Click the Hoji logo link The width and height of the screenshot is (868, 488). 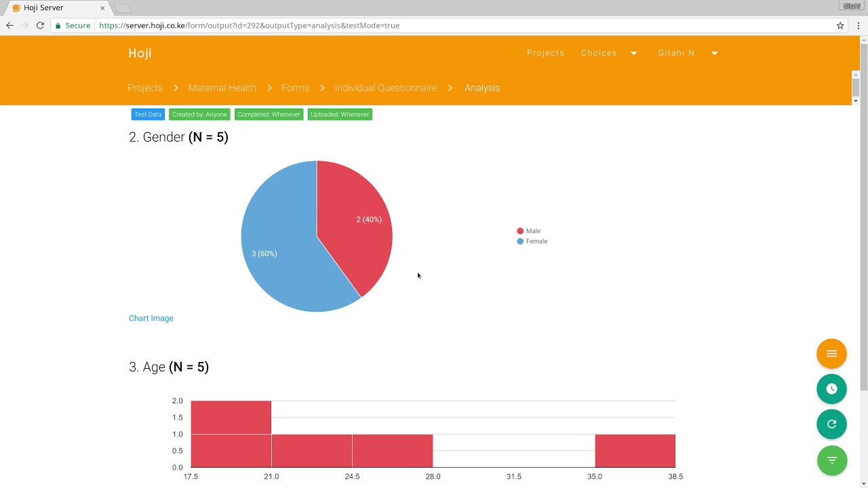point(140,53)
